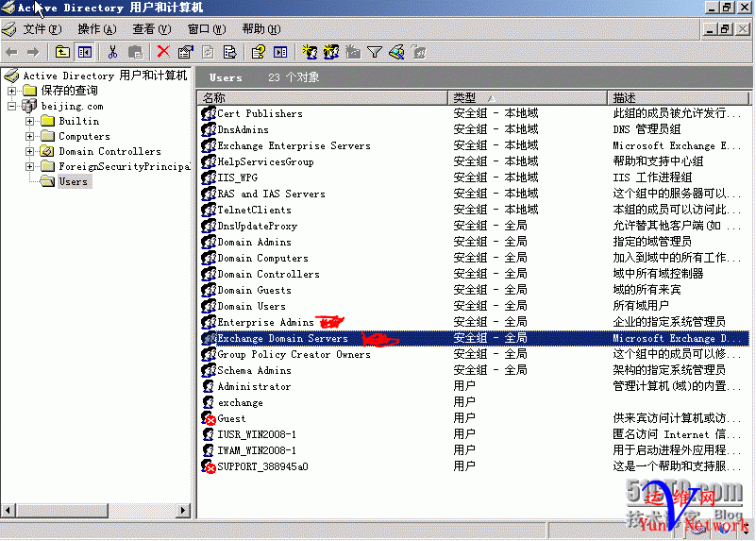
Task: Toggle the Show/Hide console tree icon
Action: coord(85,52)
